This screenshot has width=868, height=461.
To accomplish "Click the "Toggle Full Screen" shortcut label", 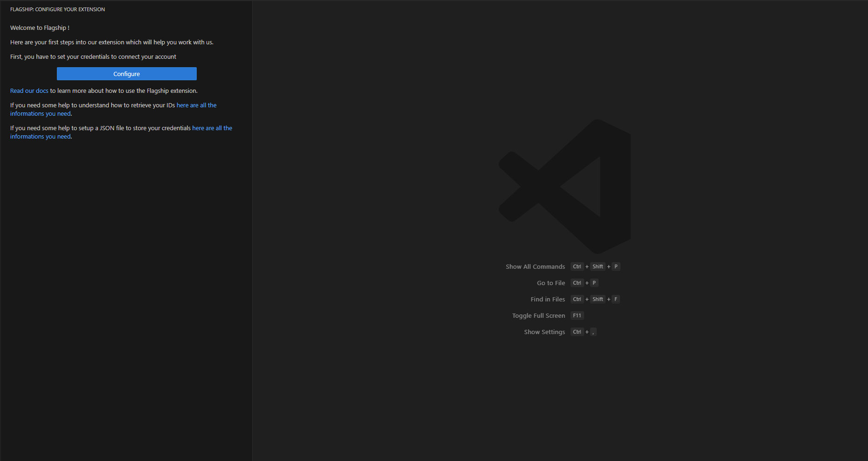I will click(538, 316).
